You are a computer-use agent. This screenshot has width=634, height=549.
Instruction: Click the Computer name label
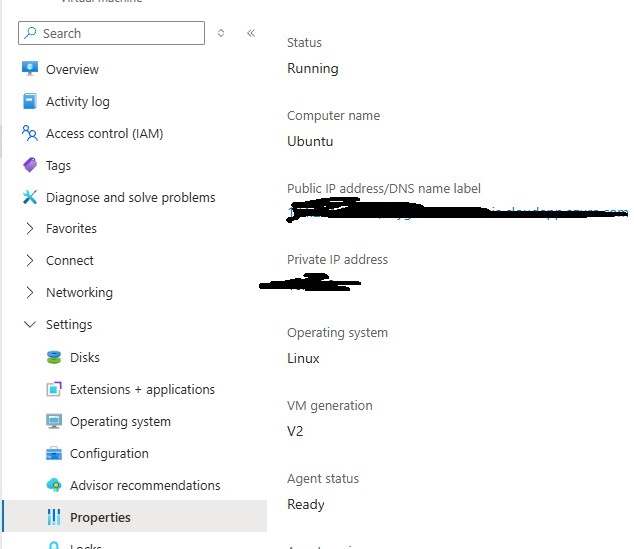334,116
